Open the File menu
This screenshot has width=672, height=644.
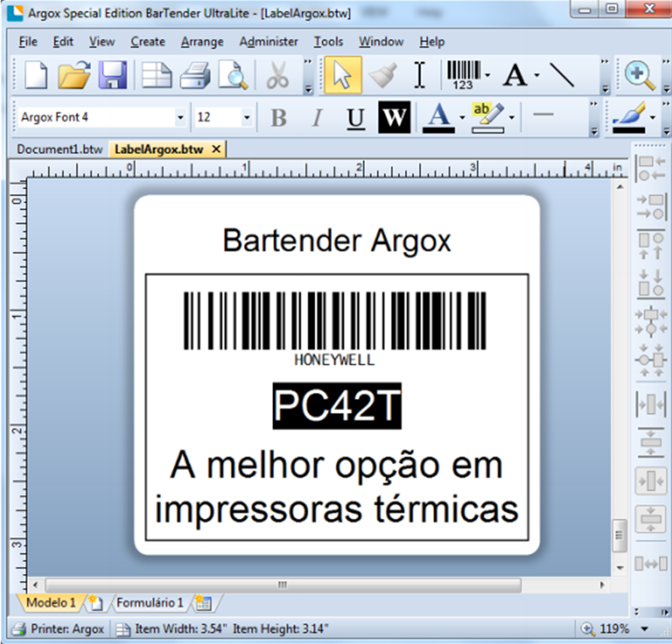click(x=28, y=41)
